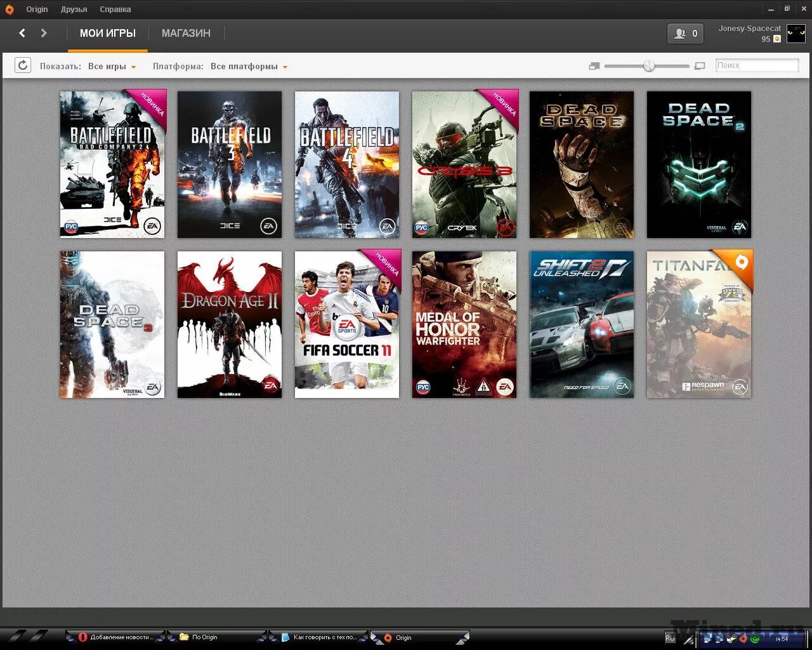Click the back navigation arrow

click(22, 33)
